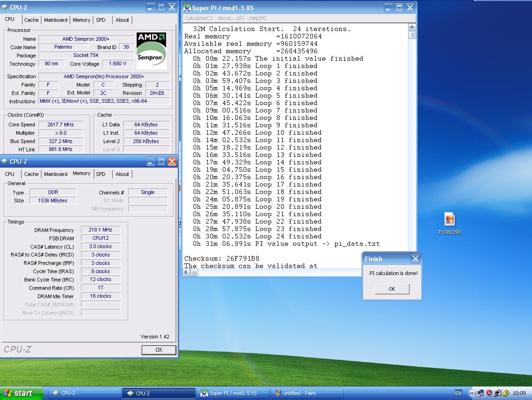Select CPU tab in lower CPU-Z
Screen dimensions: 532x400
coord(10,174)
